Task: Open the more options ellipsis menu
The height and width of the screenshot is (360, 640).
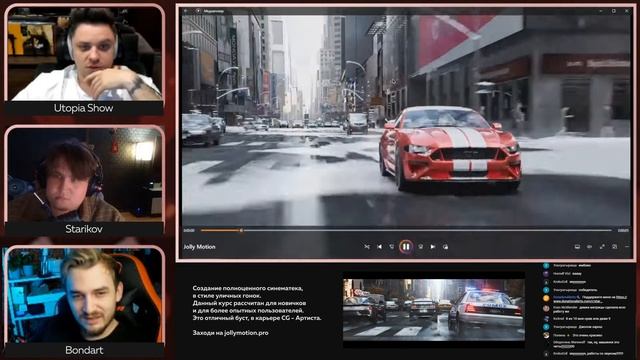Action: (x=627, y=247)
